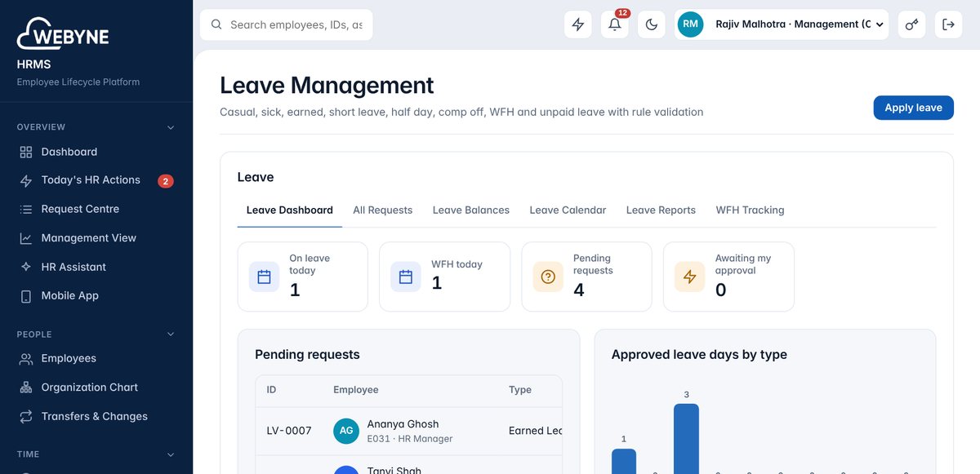Image resolution: width=980 pixels, height=474 pixels.
Task: Click the Type column header
Action: 520,390
